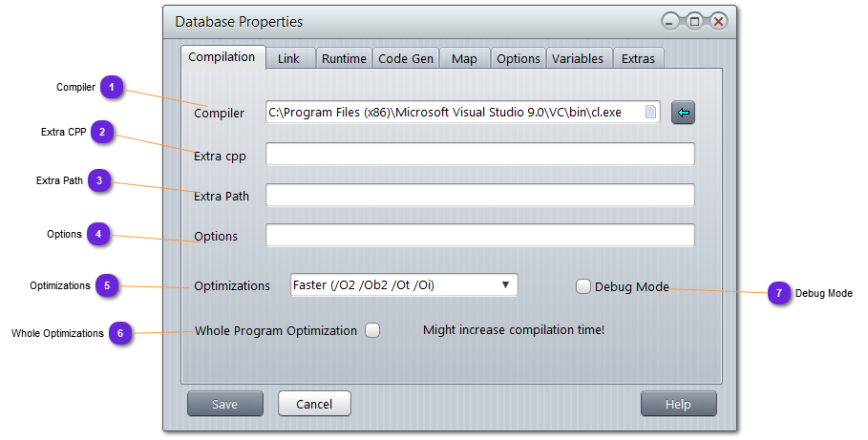This screenshot has height=440, width=868.
Task: Focus the Extra Path input box
Action: [x=479, y=196]
